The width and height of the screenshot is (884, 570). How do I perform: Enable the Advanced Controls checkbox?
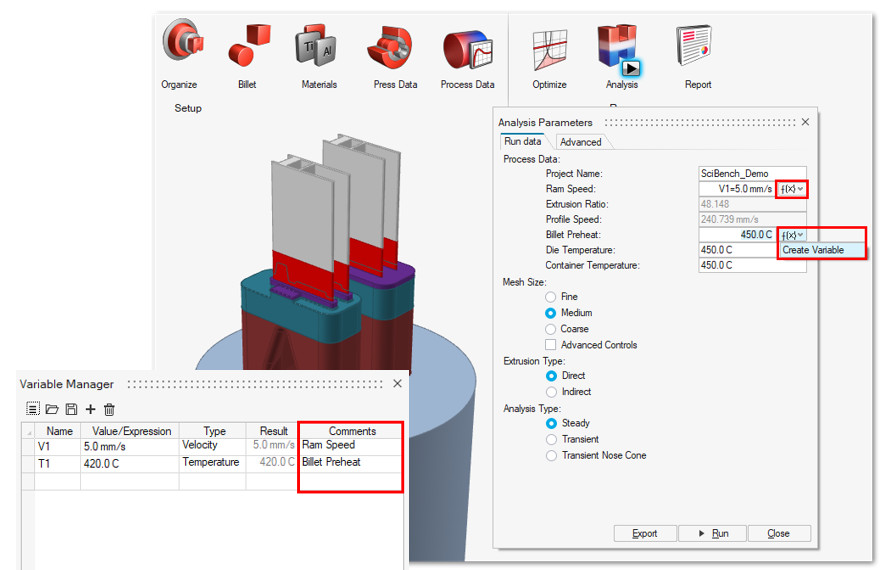(552, 345)
